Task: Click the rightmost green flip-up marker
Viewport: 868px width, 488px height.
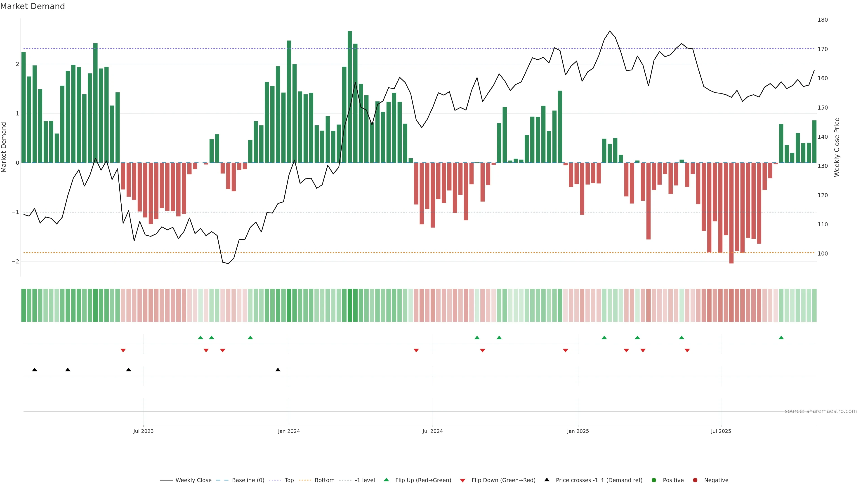Action: point(781,338)
